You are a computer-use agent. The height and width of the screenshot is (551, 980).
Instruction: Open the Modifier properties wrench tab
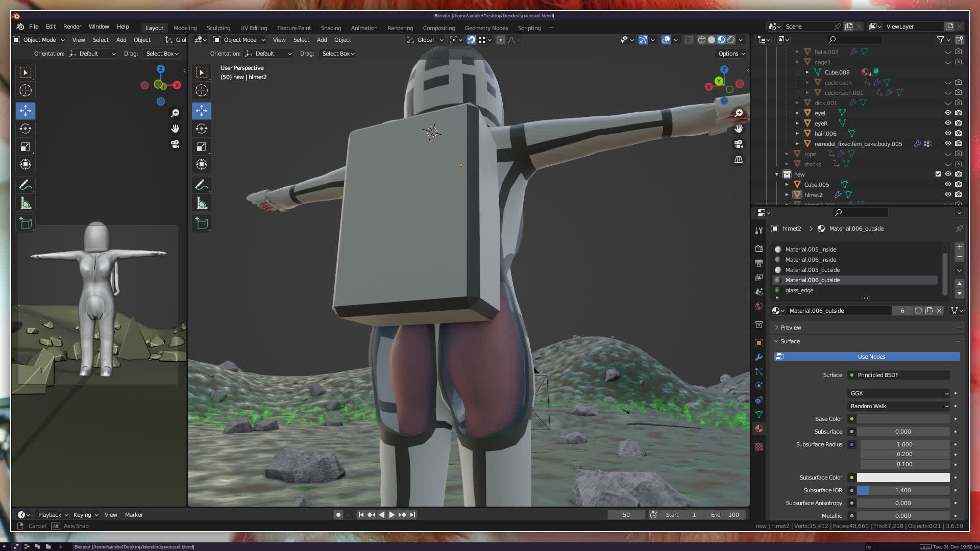click(759, 357)
